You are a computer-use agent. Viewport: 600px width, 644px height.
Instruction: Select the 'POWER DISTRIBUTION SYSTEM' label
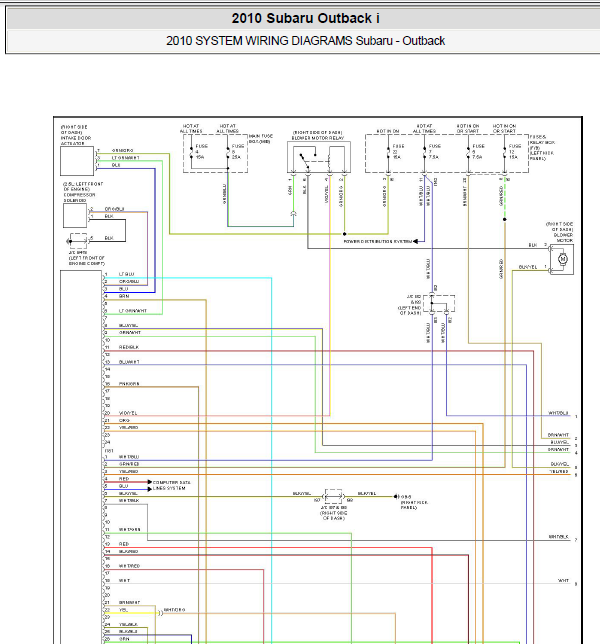coord(377,242)
